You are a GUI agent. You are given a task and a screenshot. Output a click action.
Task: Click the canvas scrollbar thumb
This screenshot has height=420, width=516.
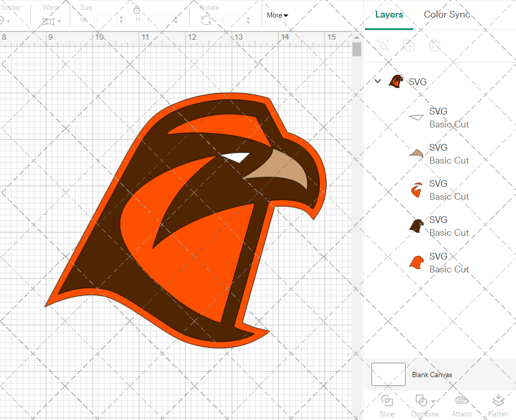pos(356,50)
